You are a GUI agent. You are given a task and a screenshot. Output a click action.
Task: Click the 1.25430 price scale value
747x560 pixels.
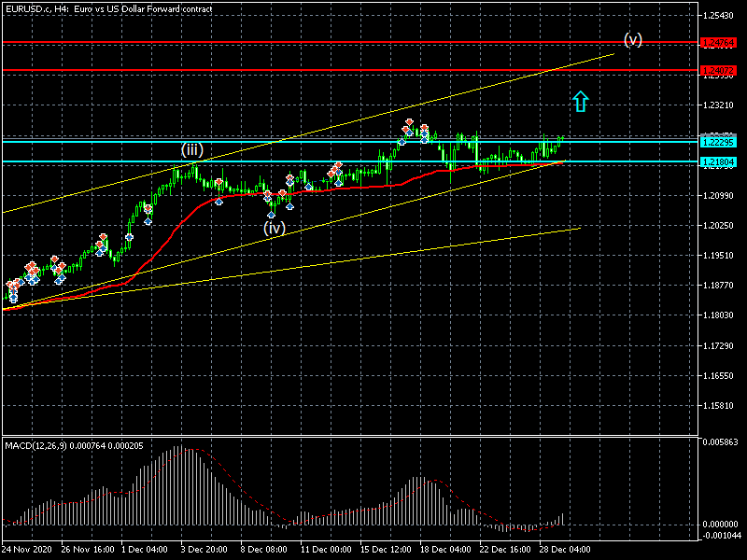[720, 16]
